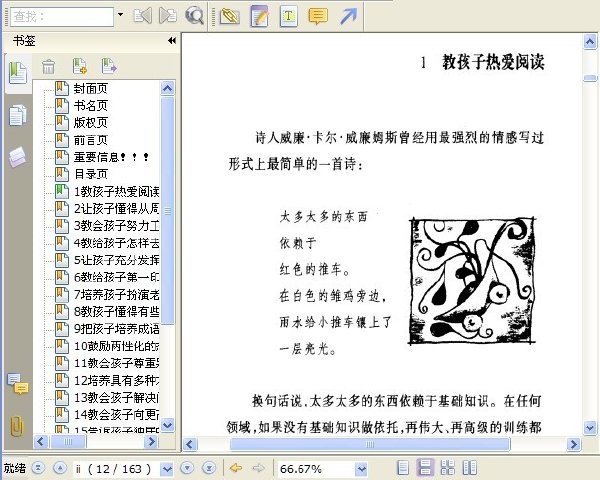
Task: Click document horizontal scroll left arrow
Action: (x=190, y=444)
